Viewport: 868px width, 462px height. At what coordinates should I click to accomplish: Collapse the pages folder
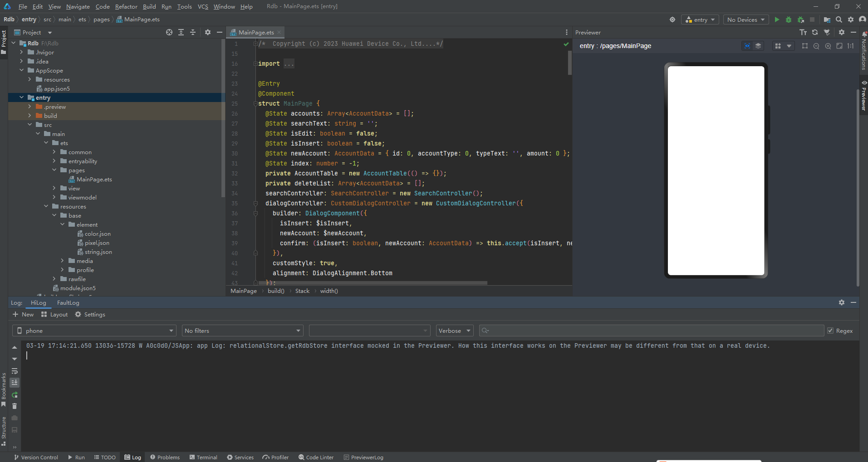[x=54, y=170]
